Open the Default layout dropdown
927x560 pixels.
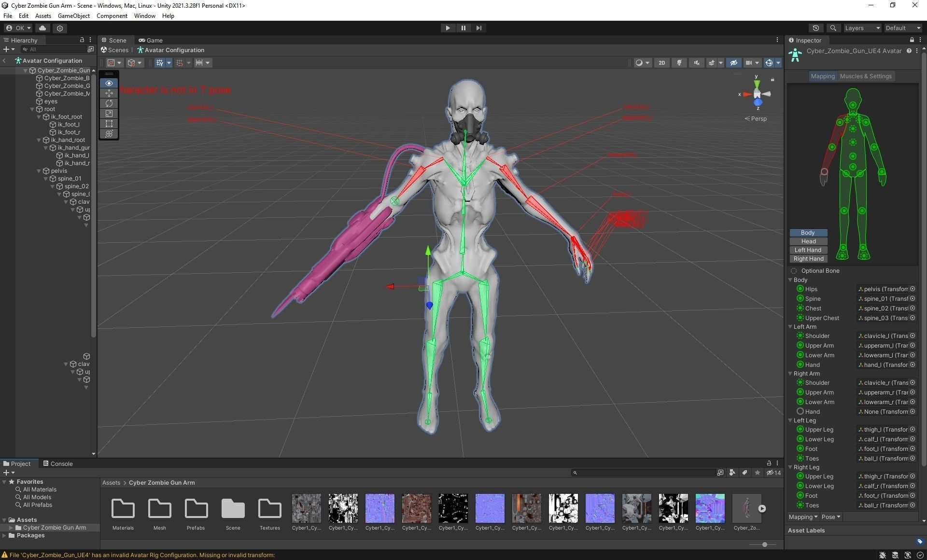pyautogui.click(x=903, y=28)
